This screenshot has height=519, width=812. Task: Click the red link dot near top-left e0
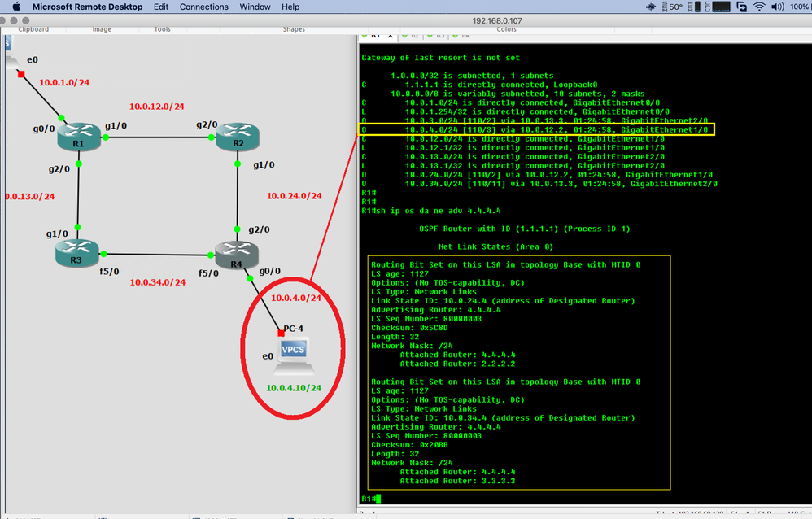(x=21, y=74)
